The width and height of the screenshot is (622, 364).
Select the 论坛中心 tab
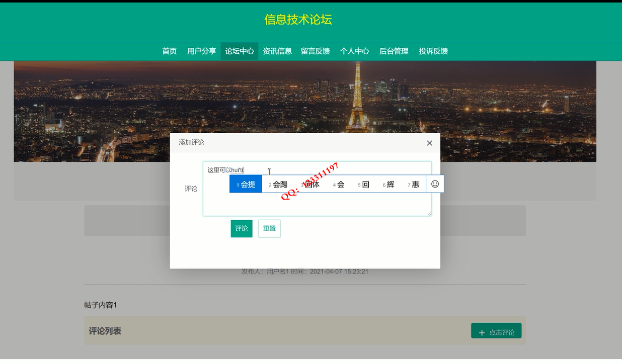pyautogui.click(x=240, y=51)
